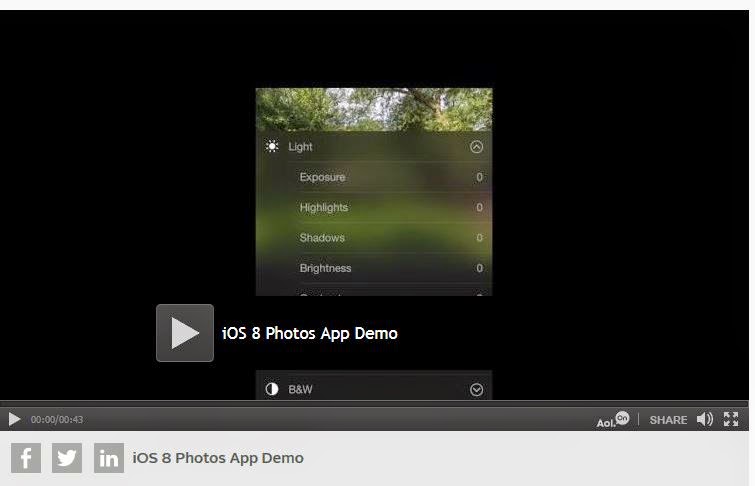
Task: Click the large play button overlay
Action: (185, 333)
